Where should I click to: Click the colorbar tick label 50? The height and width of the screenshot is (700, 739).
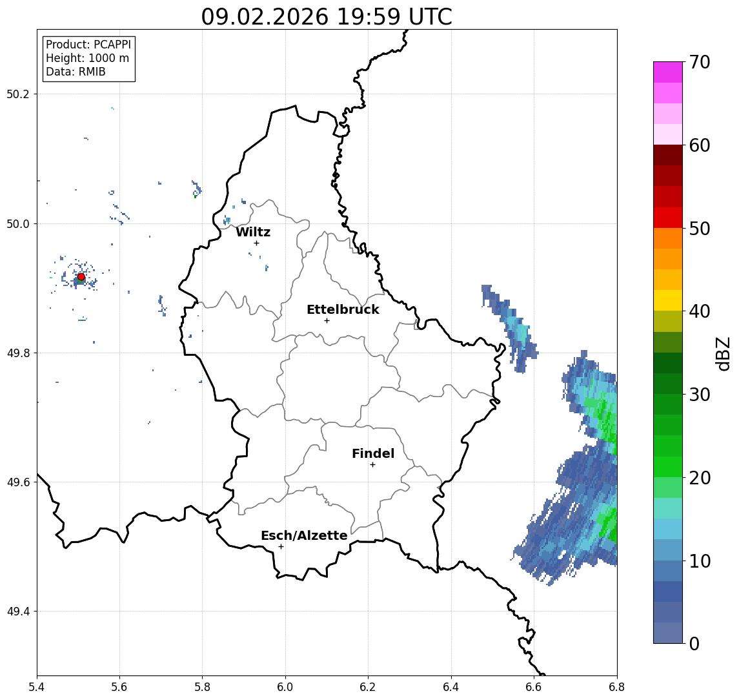coord(700,229)
